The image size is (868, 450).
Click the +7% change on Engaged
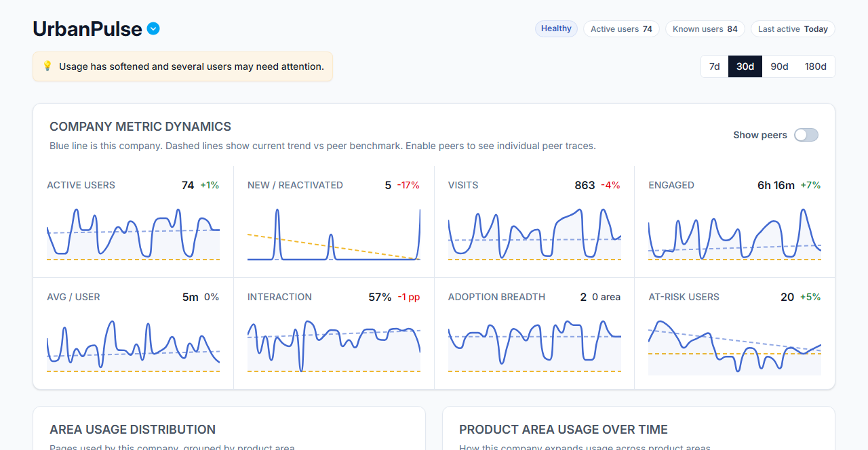(x=810, y=185)
